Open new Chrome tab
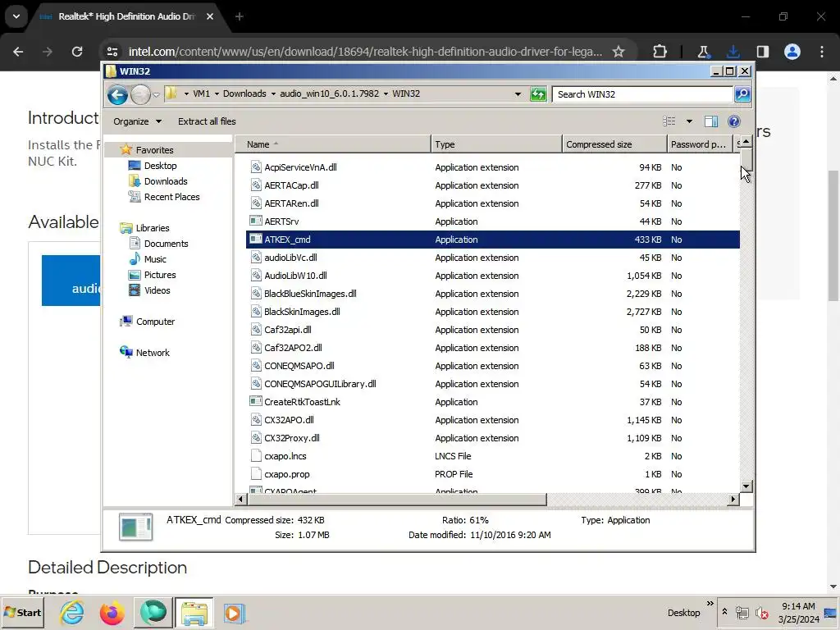Image resolution: width=840 pixels, height=630 pixels. [x=240, y=16]
